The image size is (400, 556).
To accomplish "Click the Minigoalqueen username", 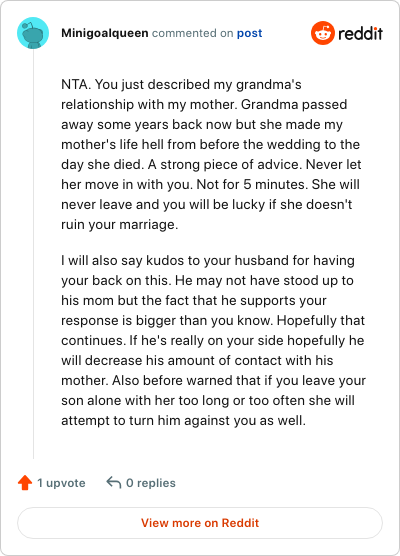I will coord(105,33).
